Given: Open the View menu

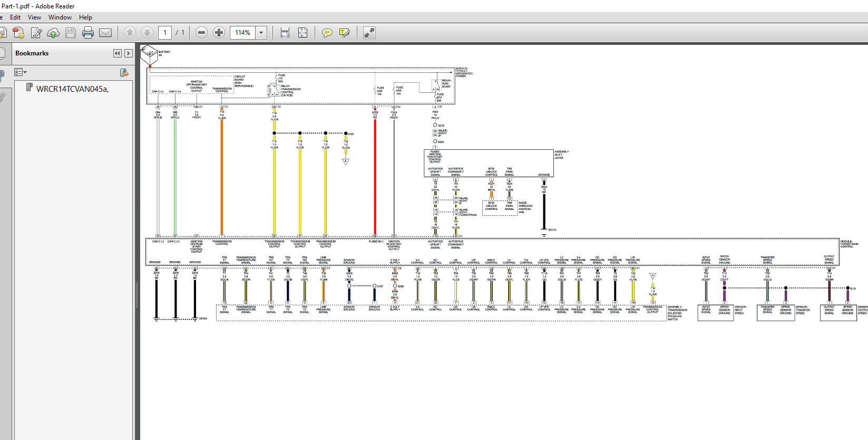Looking at the screenshot, I should pos(34,17).
